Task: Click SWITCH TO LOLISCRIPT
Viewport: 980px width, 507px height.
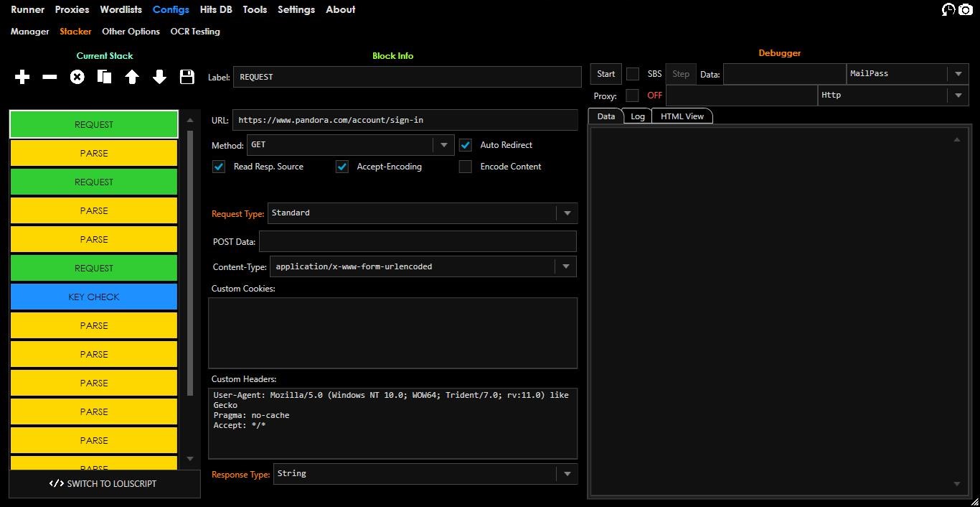Action: (x=104, y=484)
